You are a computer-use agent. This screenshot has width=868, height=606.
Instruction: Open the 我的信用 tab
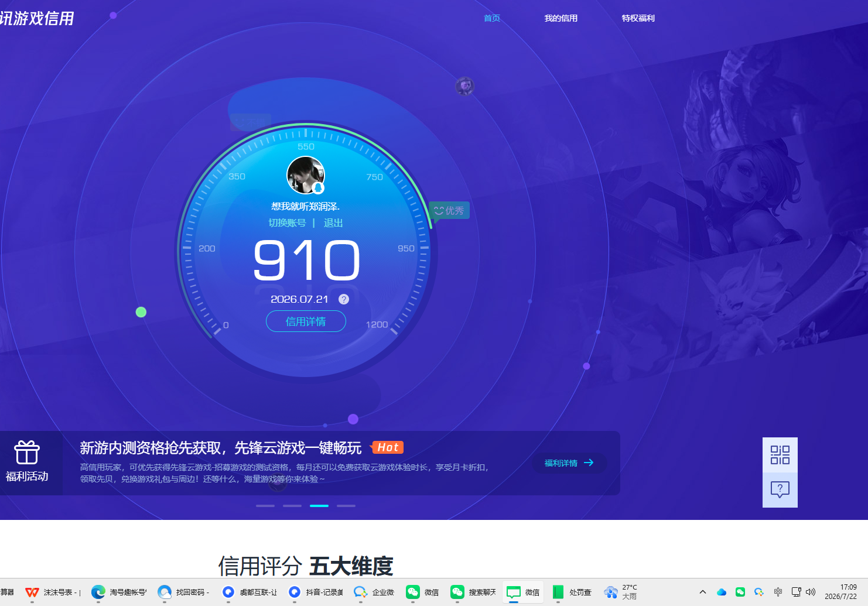(561, 18)
